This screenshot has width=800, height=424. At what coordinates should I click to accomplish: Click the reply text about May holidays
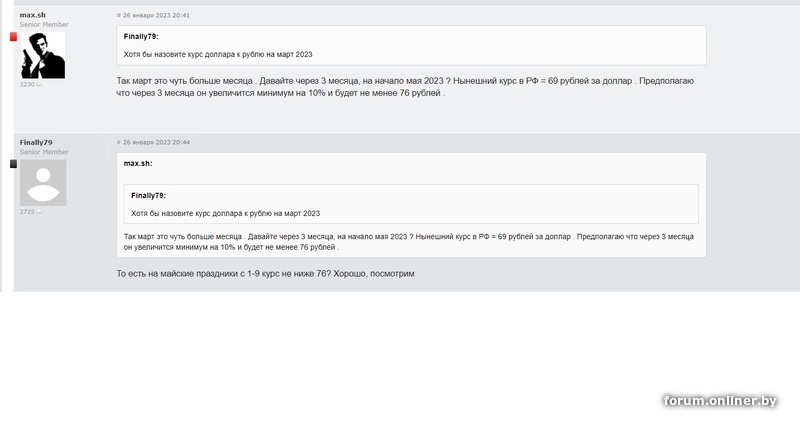[265, 274]
